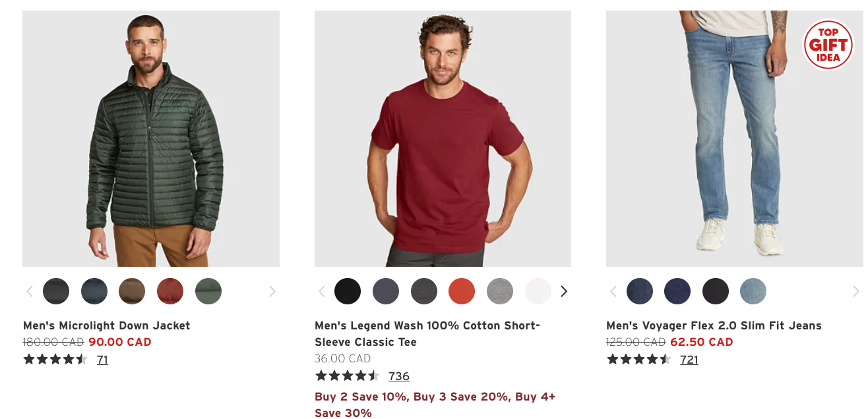Select the green swatch for the down jacket

pos(208,291)
